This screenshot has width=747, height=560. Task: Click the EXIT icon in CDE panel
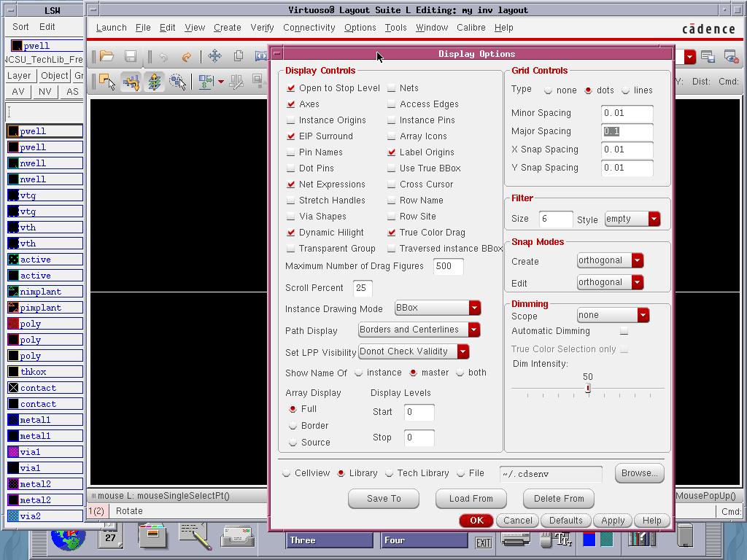(484, 542)
